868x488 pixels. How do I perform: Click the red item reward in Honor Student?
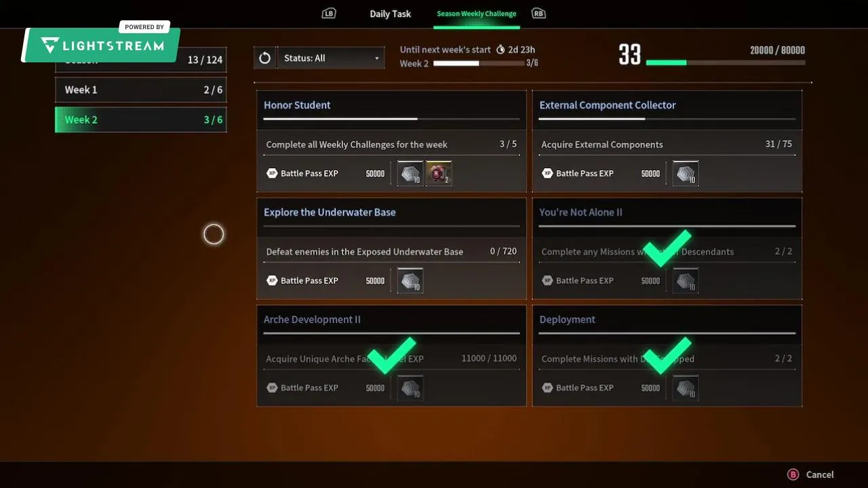[439, 174]
